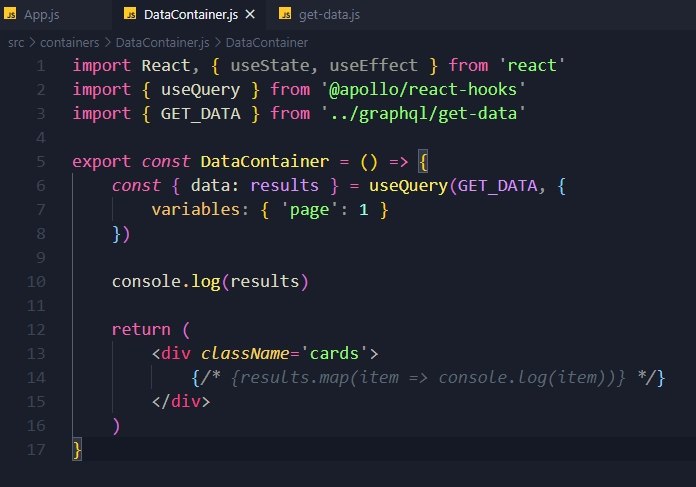Open the src breadcrumb
Screen dimensions: 696x487
coord(16,43)
